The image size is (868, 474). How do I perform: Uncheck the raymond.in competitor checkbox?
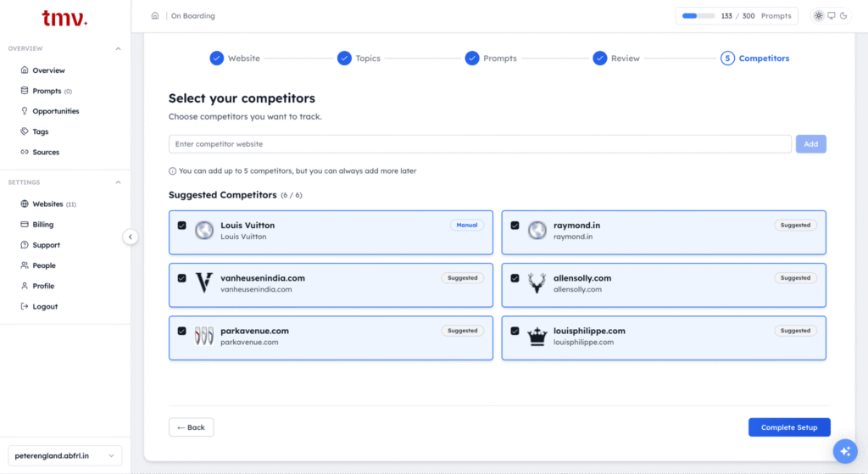515,226
